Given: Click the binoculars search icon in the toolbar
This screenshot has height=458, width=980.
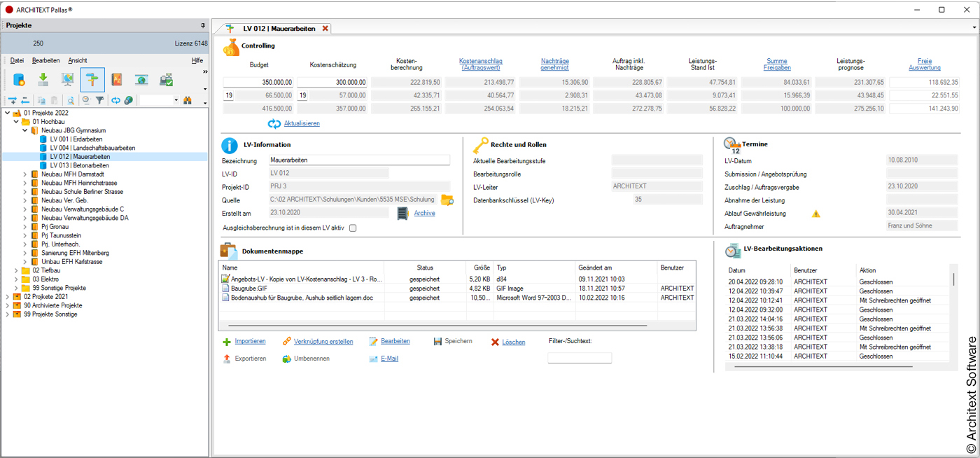Looking at the screenshot, I should click(188, 100).
